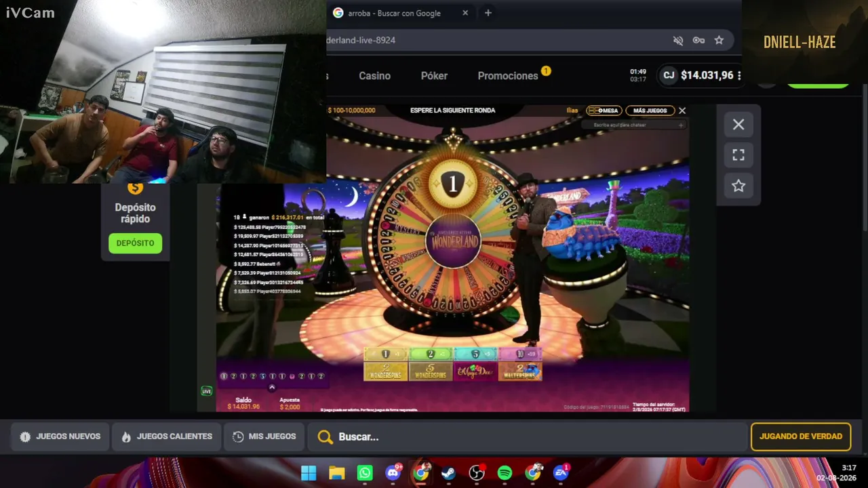Screen dimensions: 868x488
Task: Click the green DEPÓSITO button
Action: 135,243
